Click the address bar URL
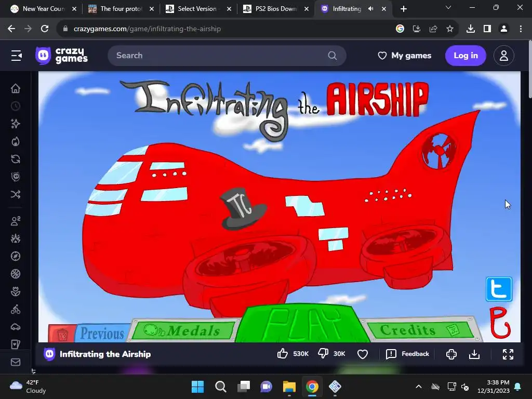This screenshot has width=532, height=399. click(147, 29)
